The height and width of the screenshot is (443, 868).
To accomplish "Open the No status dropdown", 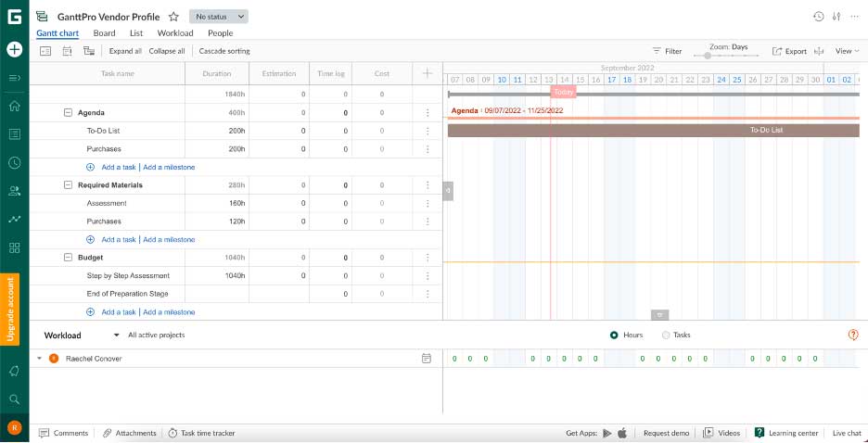I will tap(219, 17).
